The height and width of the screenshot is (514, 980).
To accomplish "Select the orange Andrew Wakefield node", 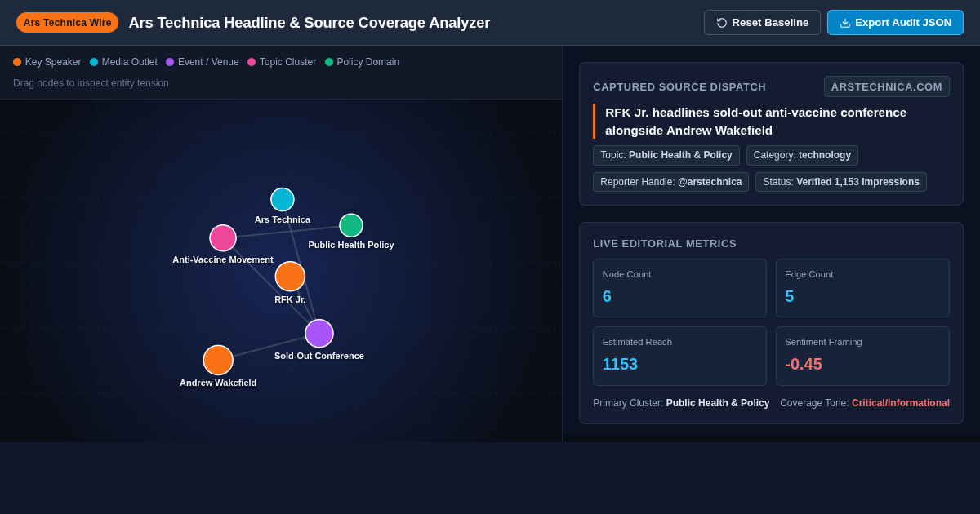I will (218, 361).
